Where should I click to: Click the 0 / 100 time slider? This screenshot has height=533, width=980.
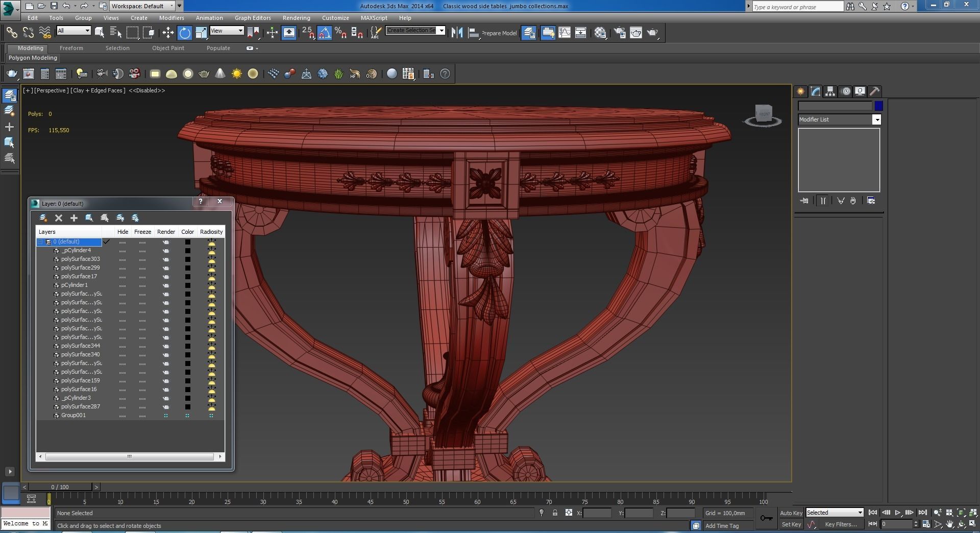(x=60, y=487)
